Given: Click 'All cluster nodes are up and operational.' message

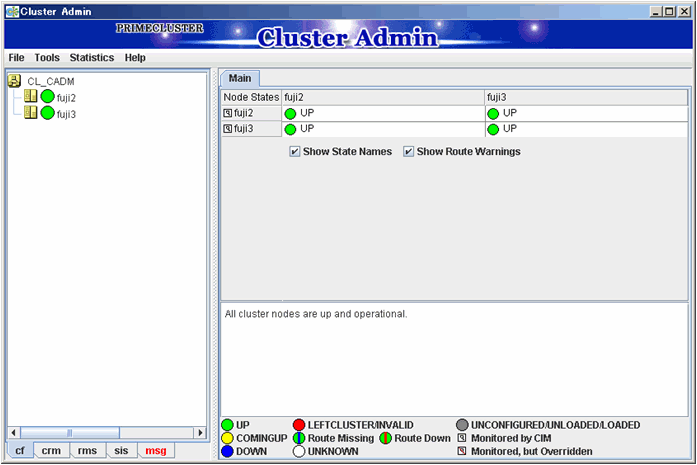Looking at the screenshot, I should (x=316, y=314).
